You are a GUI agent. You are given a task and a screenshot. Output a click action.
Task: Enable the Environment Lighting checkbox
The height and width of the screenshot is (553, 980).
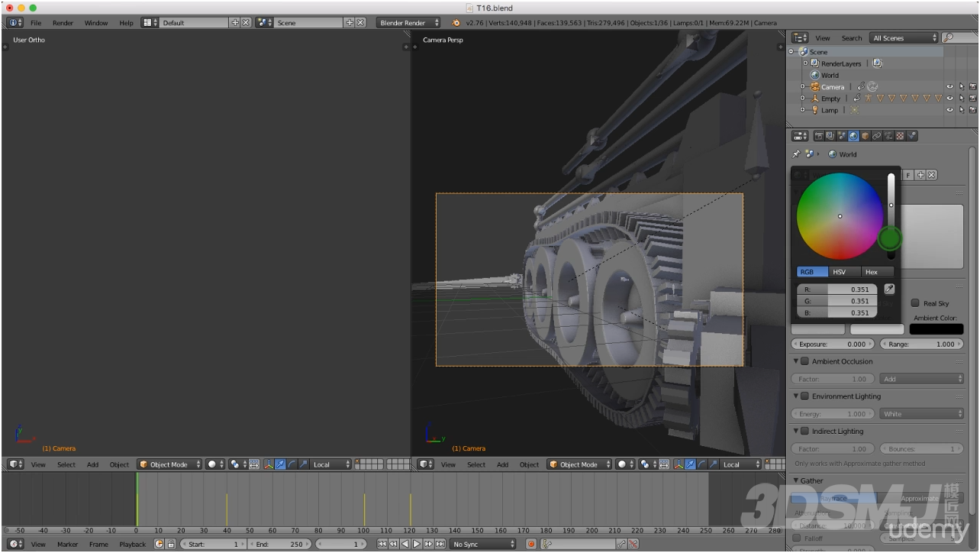click(x=804, y=396)
